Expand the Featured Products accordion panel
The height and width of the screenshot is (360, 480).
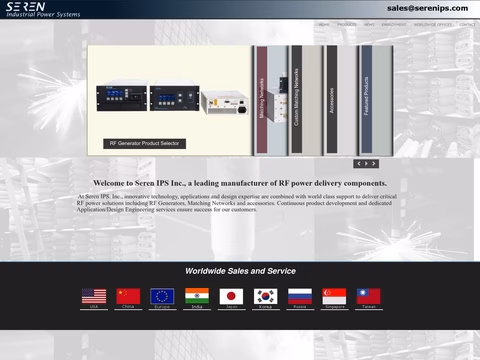pyautogui.click(x=367, y=99)
